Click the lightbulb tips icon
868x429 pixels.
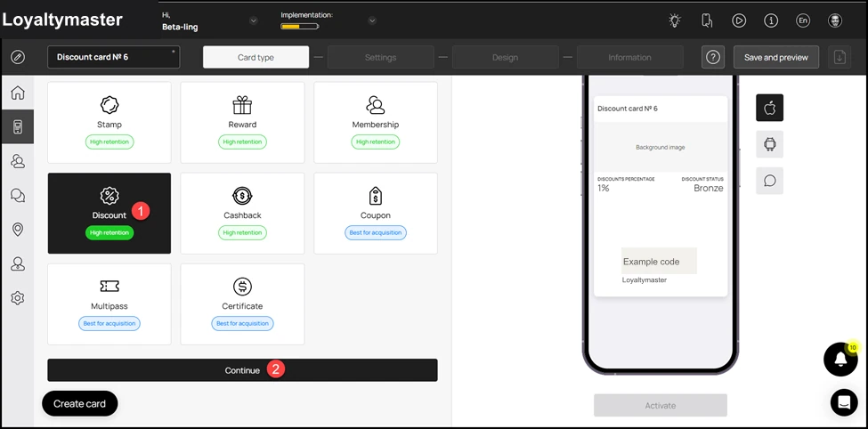point(674,21)
